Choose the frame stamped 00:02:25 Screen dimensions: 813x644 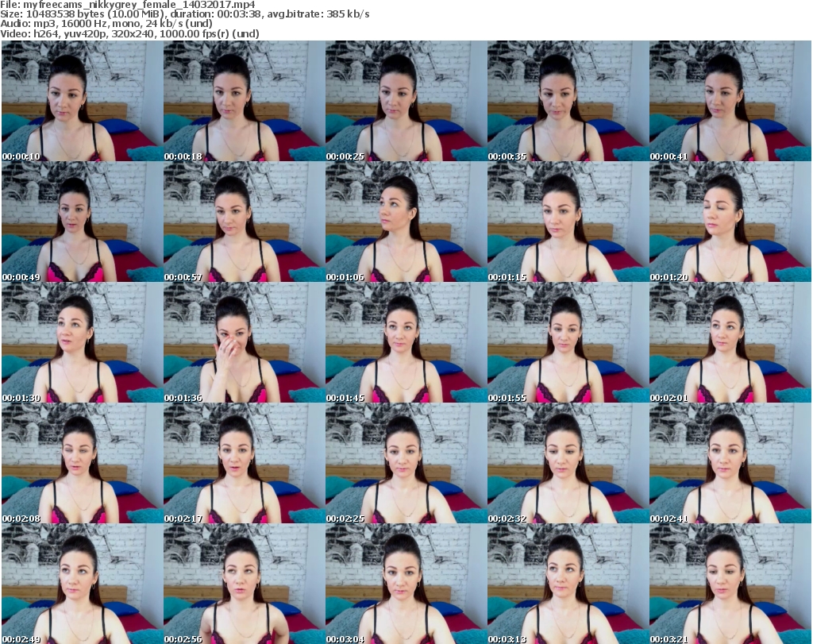click(406, 464)
